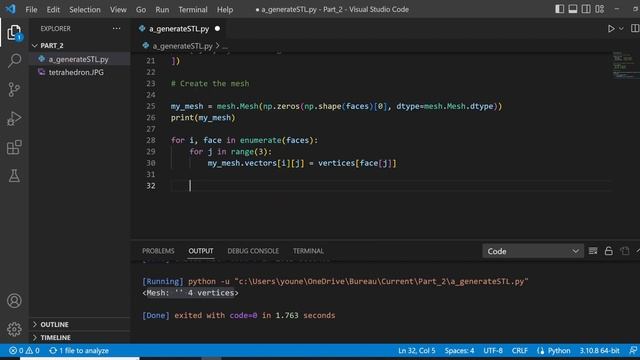The width and height of the screenshot is (640, 360).
Task: Open the Edit menu
Action: (53, 9)
